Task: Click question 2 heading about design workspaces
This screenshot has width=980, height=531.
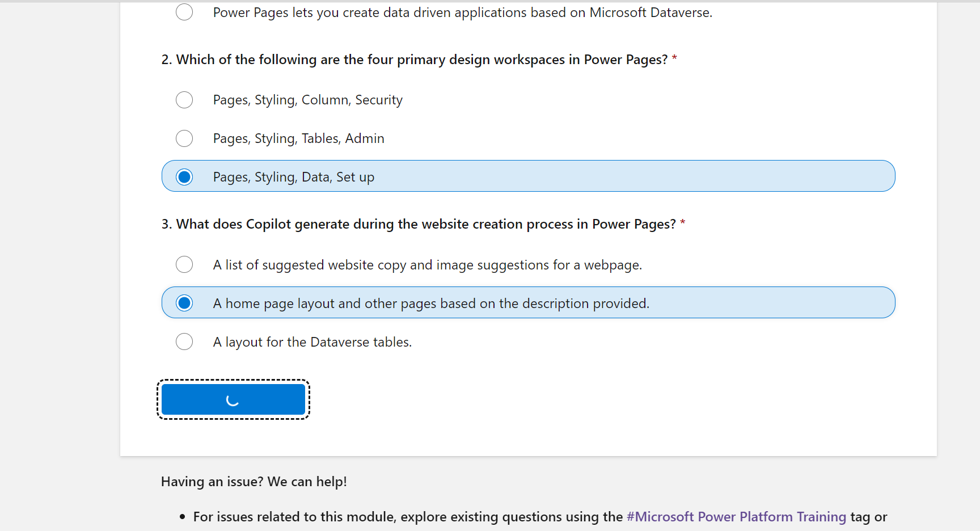Action: 418,59
